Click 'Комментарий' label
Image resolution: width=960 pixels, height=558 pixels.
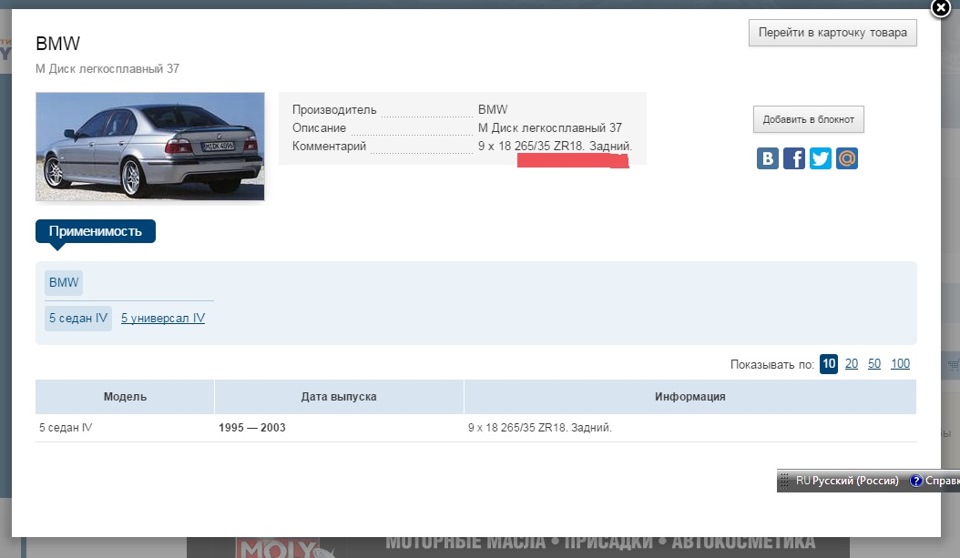coord(329,146)
